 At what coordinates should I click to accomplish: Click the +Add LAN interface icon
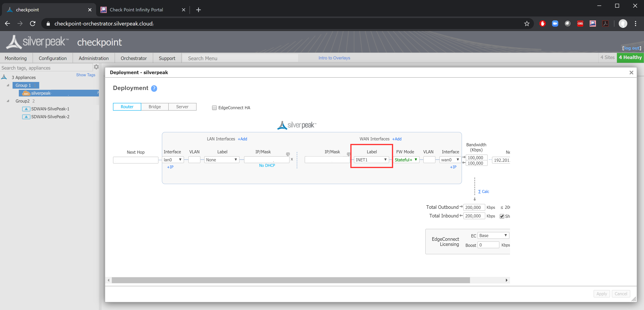point(243,139)
